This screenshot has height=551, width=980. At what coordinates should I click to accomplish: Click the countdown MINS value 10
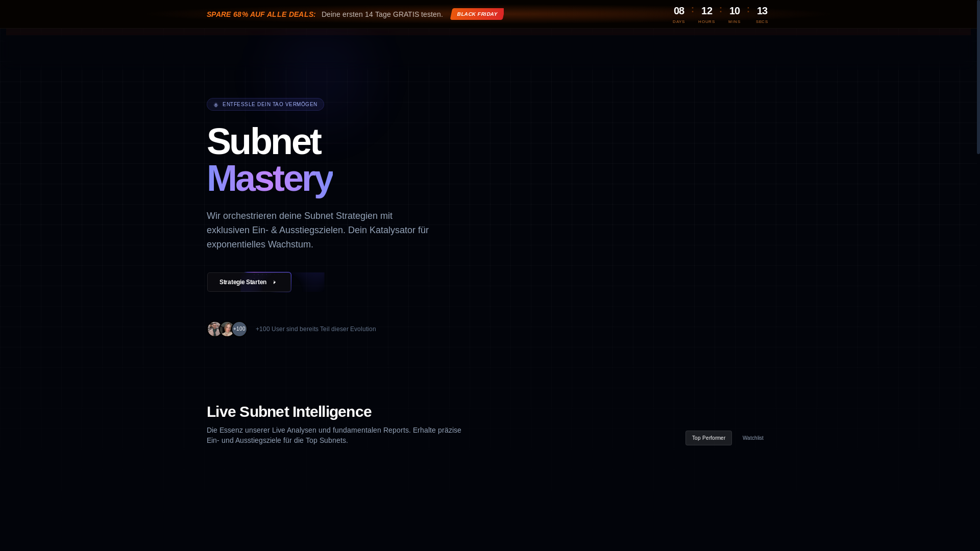point(734,11)
